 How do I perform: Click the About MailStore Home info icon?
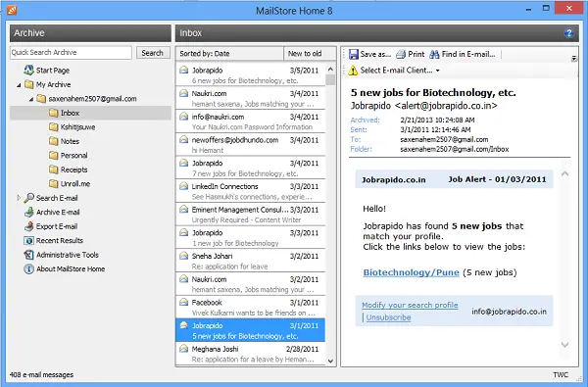pos(28,268)
